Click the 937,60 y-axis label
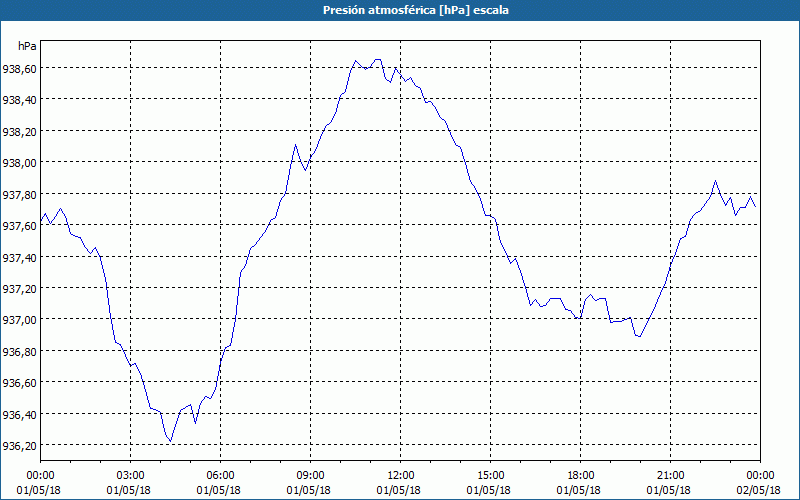This screenshot has width=800, height=500. (x=19, y=226)
